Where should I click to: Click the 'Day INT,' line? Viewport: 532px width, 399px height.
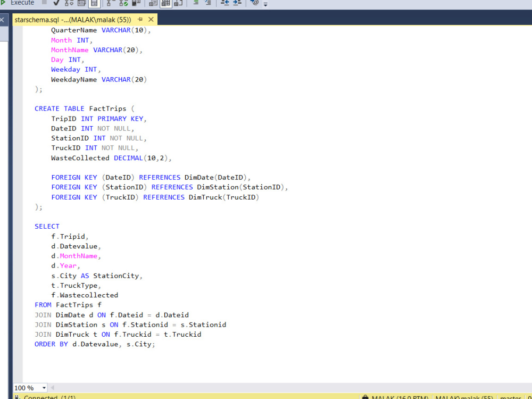[x=68, y=60]
